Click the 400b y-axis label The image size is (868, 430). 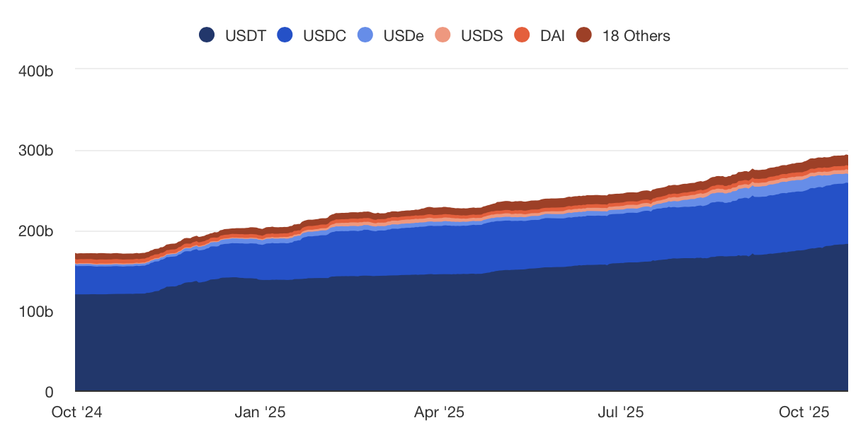coord(35,71)
